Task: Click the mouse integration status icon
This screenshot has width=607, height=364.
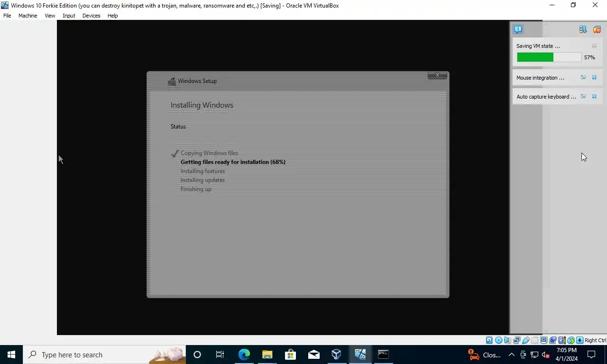Action: coord(570,340)
